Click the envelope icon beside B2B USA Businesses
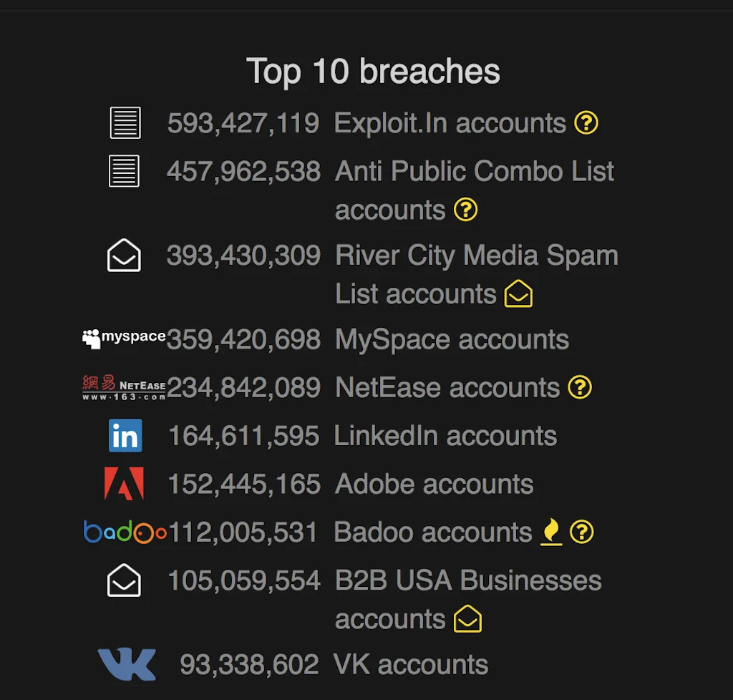 (x=123, y=580)
